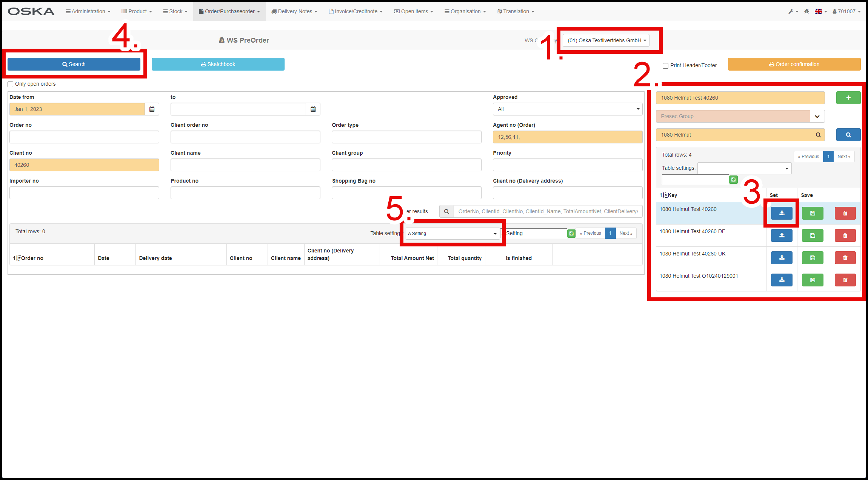
Task: Open the Delivery Notes menu
Action: [x=294, y=11]
